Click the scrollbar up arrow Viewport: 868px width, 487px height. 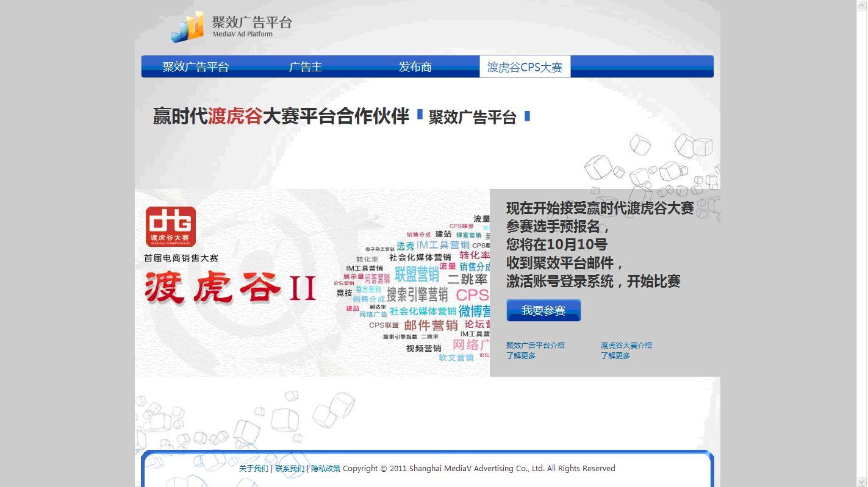[862, 5]
